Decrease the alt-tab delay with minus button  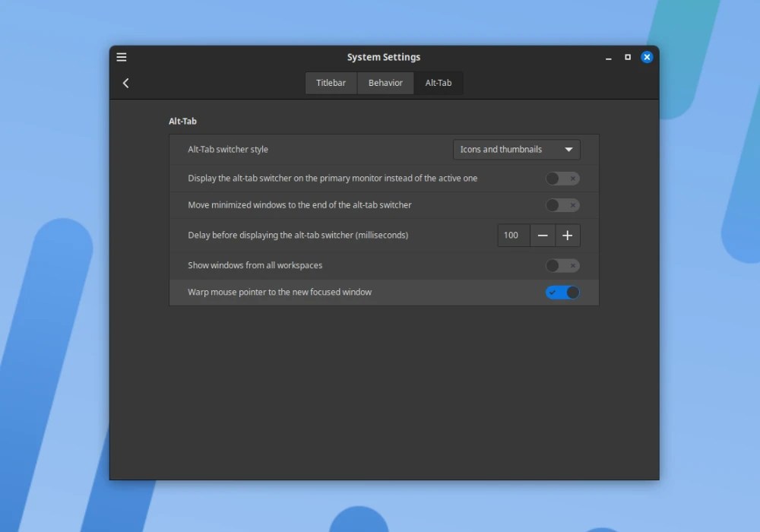point(543,236)
